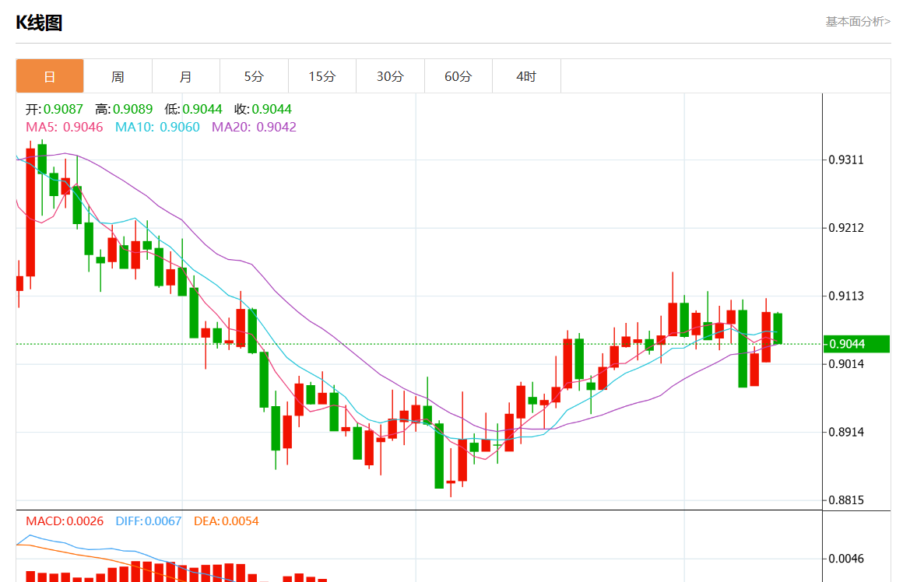Open the 4时 interval tab
The image size is (924, 582).
[526, 76]
